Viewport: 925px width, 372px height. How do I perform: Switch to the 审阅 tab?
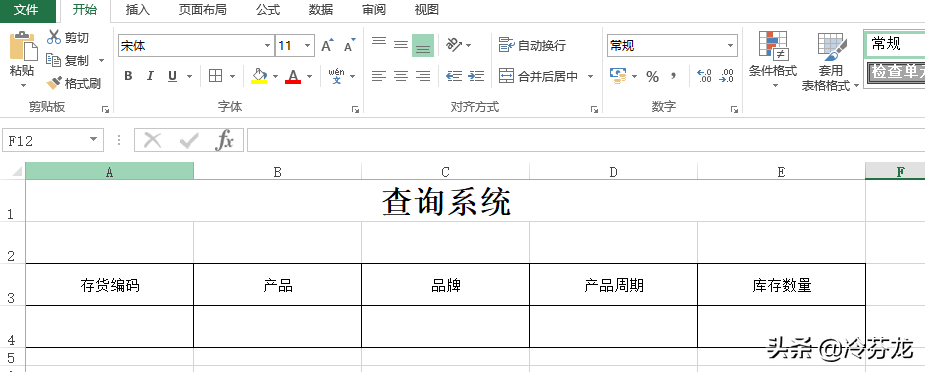[374, 10]
